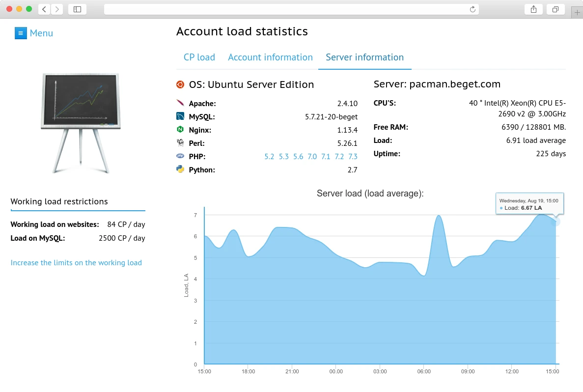Click the browser share icon

533,9
